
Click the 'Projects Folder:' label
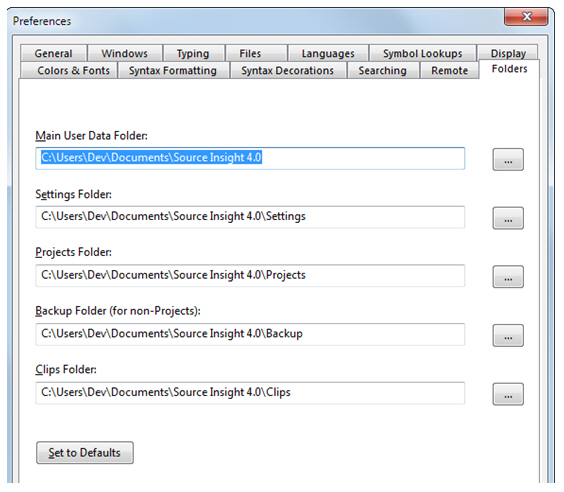tap(73, 252)
